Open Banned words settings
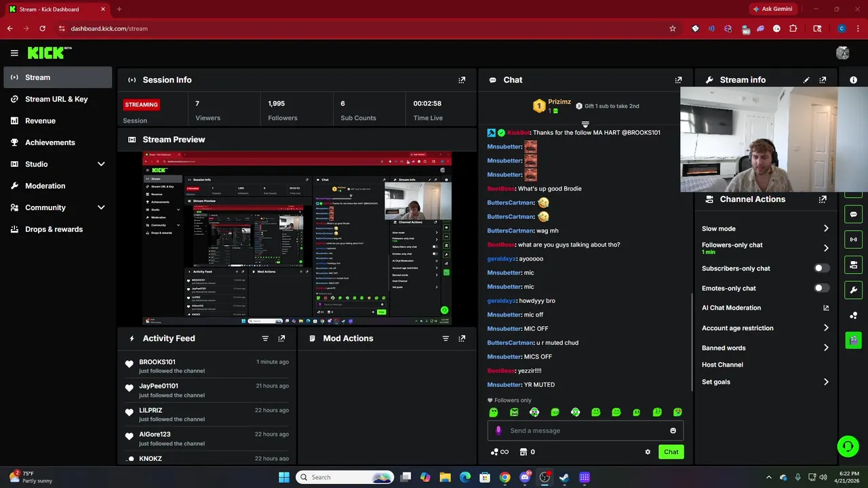868x488 pixels. [765, 348]
